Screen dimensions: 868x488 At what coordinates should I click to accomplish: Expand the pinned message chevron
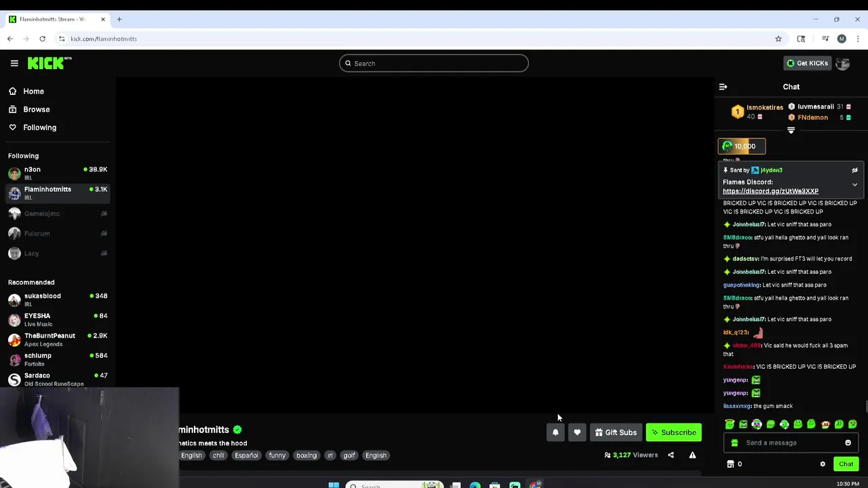click(854, 185)
